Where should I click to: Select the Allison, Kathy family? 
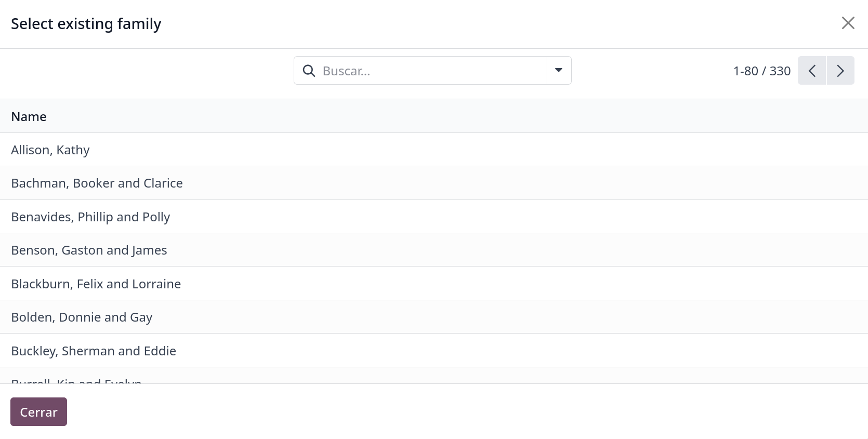point(50,150)
